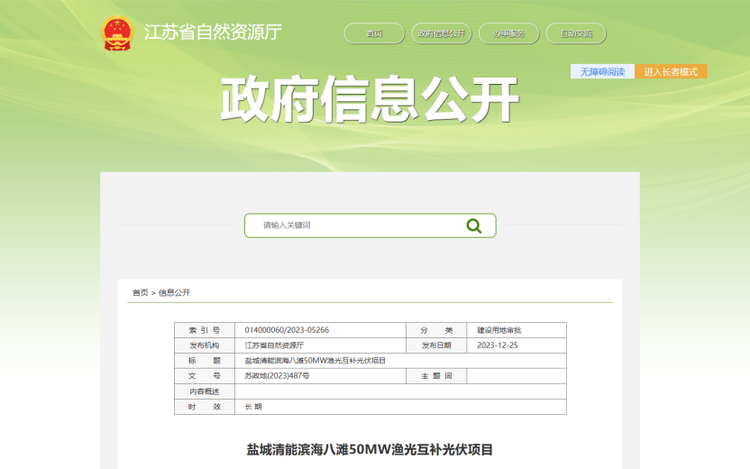The width and height of the screenshot is (750, 469).
Task: Click document number 苏政地(2023)487号
Action: pos(277,376)
